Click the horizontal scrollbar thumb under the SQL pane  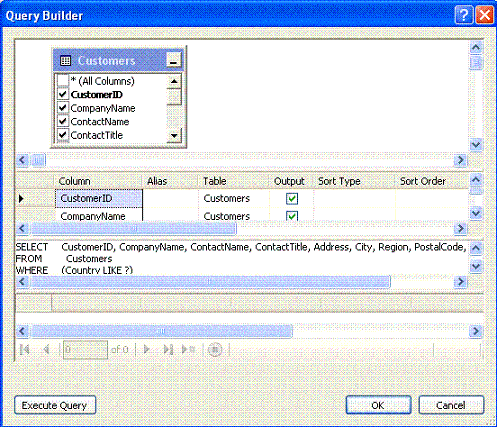[x=210, y=282]
